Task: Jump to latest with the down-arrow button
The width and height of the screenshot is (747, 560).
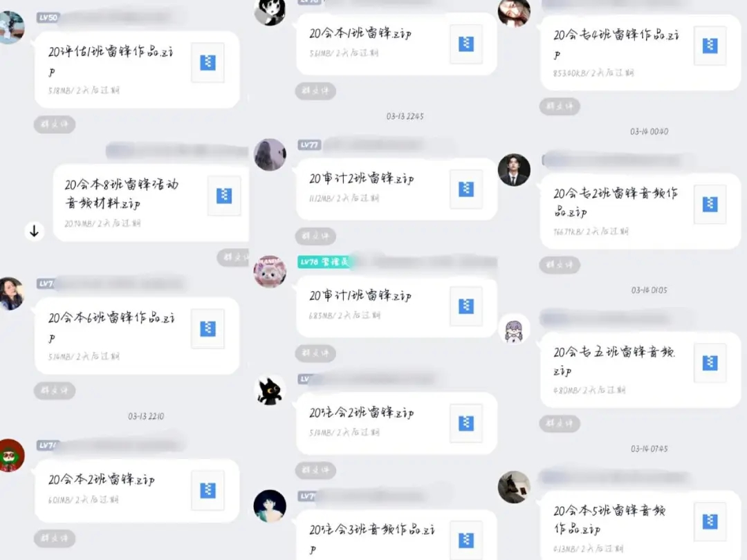Action: click(35, 232)
